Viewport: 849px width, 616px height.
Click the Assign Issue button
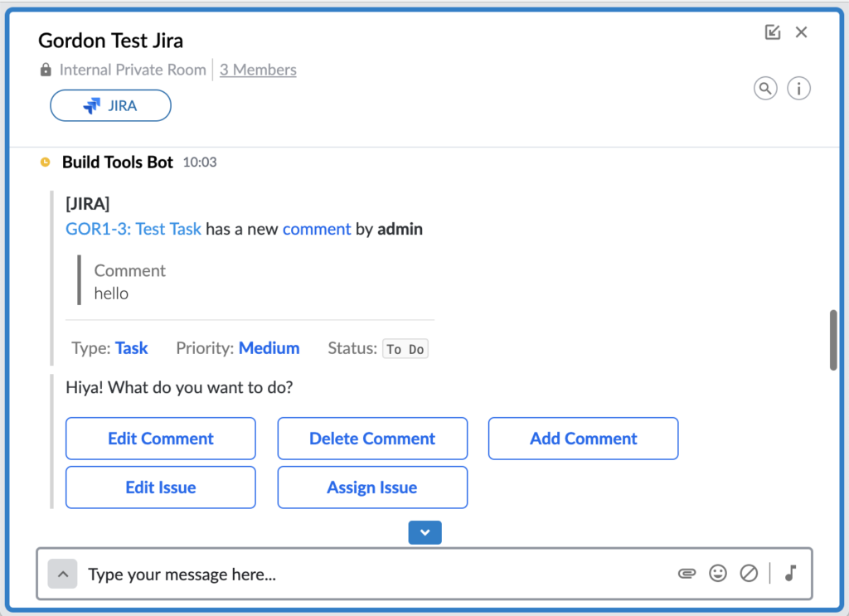[371, 487]
